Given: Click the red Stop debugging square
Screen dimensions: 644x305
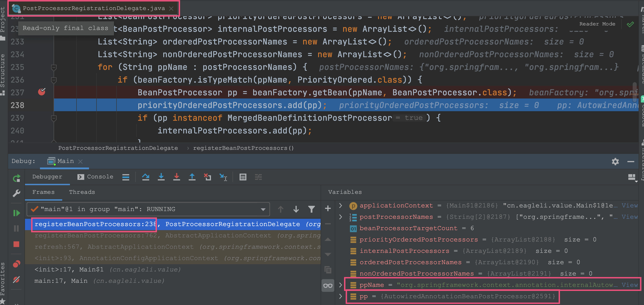Looking at the screenshot, I should pyautogui.click(x=17, y=244).
